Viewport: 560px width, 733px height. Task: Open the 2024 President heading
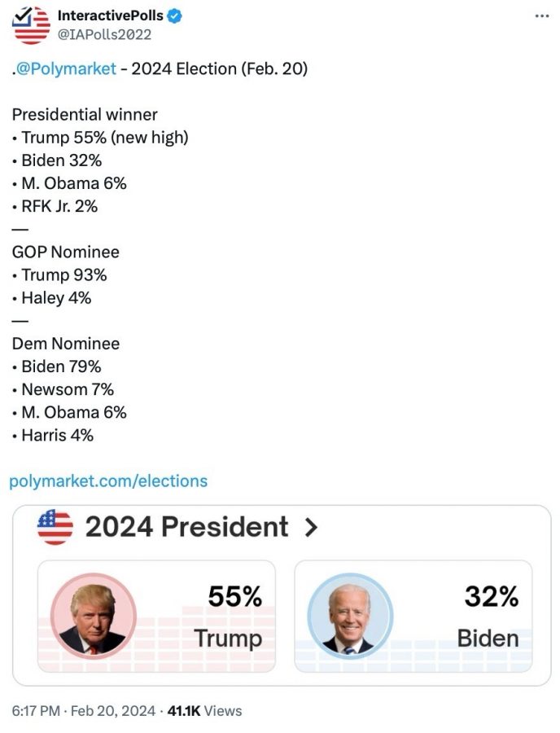186,527
